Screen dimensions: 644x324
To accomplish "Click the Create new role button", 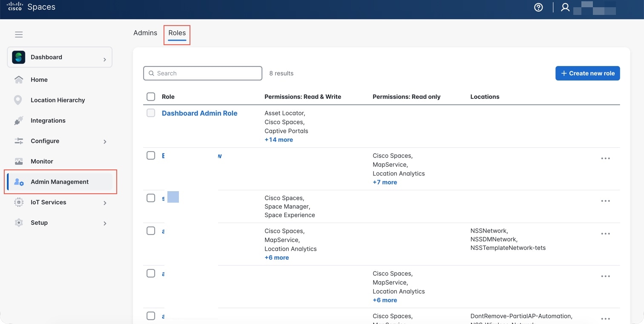I will (x=587, y=73).
